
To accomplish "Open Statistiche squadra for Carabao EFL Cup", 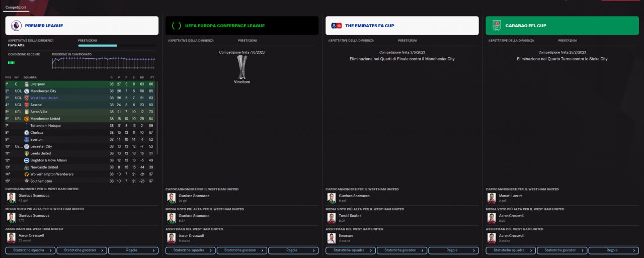I will [511, 250].
